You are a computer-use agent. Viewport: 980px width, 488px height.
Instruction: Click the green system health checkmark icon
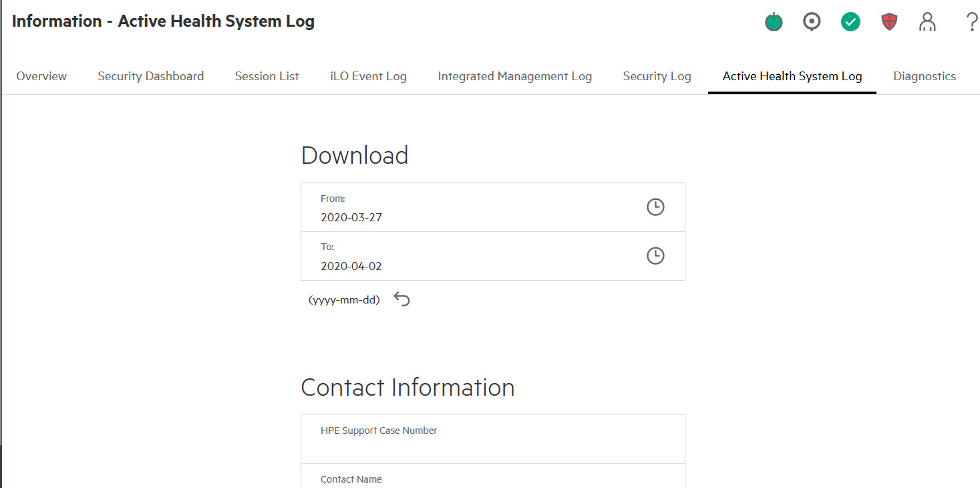[850, 23]
